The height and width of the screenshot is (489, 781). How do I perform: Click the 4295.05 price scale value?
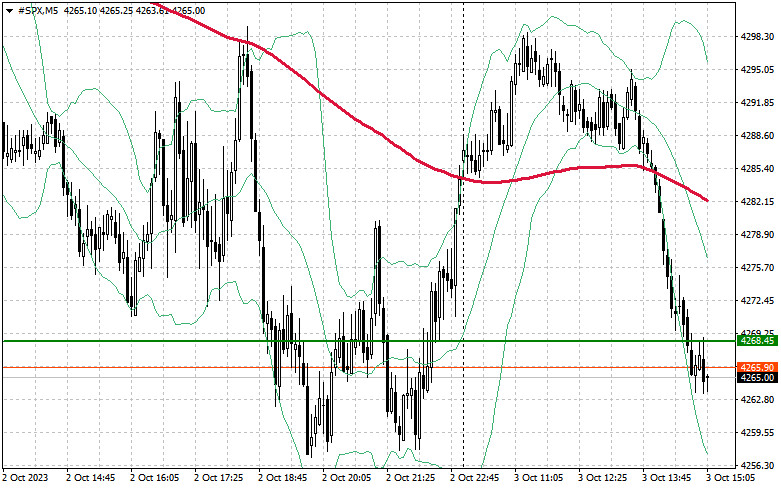pos(757,70)
